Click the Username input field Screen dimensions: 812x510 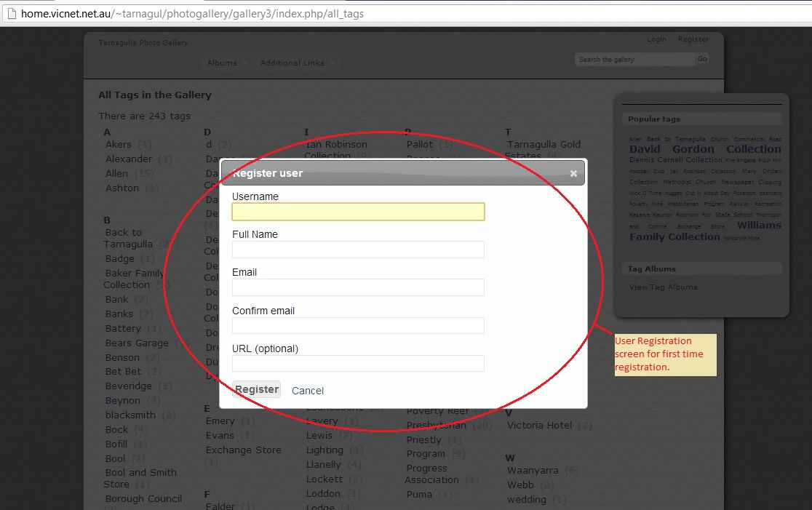tap(358, 212)
